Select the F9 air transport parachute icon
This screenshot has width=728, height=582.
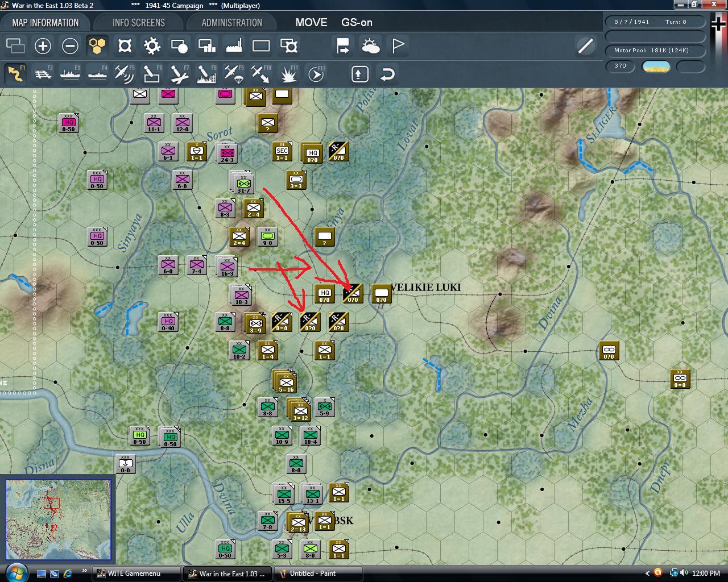coord(234,74)
